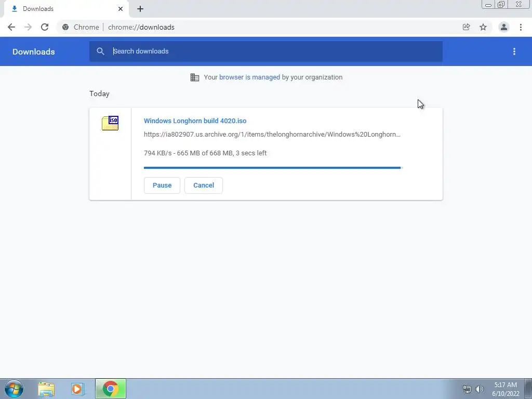The height and width of the screenshot is (399, 532).
Task: Open a new tab with the plus button
Action: 140,9
